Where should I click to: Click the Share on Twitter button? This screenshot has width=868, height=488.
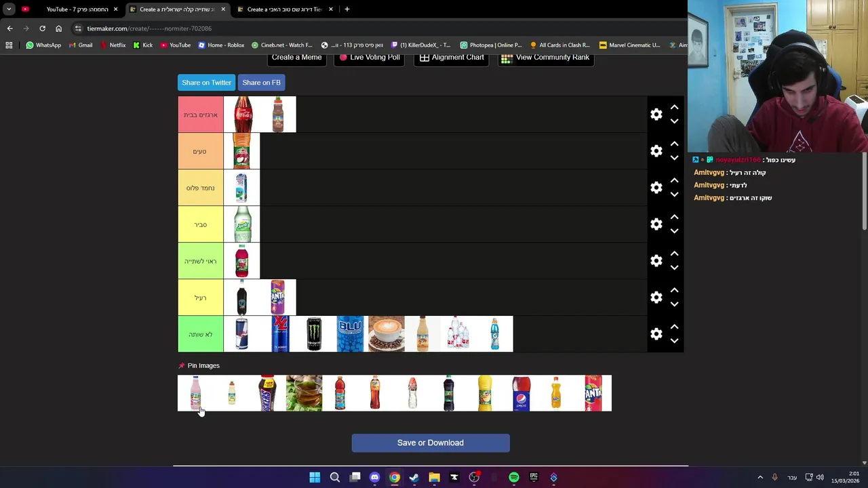(206, 83)
